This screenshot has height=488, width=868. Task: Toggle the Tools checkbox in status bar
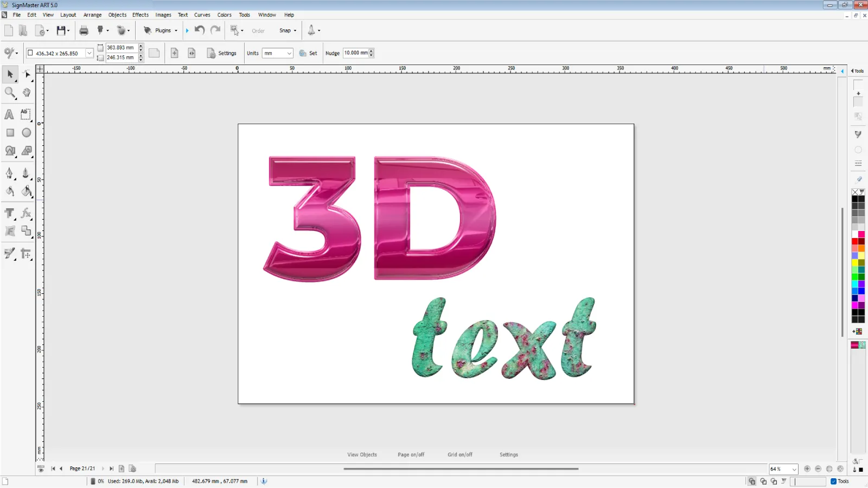tap(833, 481)
